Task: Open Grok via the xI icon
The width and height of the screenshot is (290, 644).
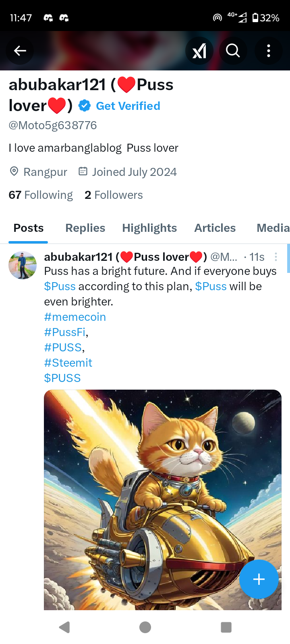Action: click(x=199, y=51)
